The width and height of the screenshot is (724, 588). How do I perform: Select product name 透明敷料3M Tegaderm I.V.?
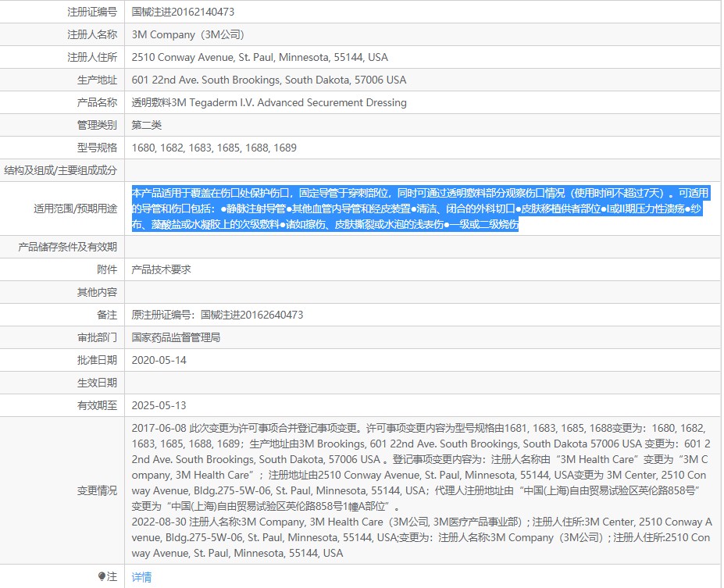269,102
